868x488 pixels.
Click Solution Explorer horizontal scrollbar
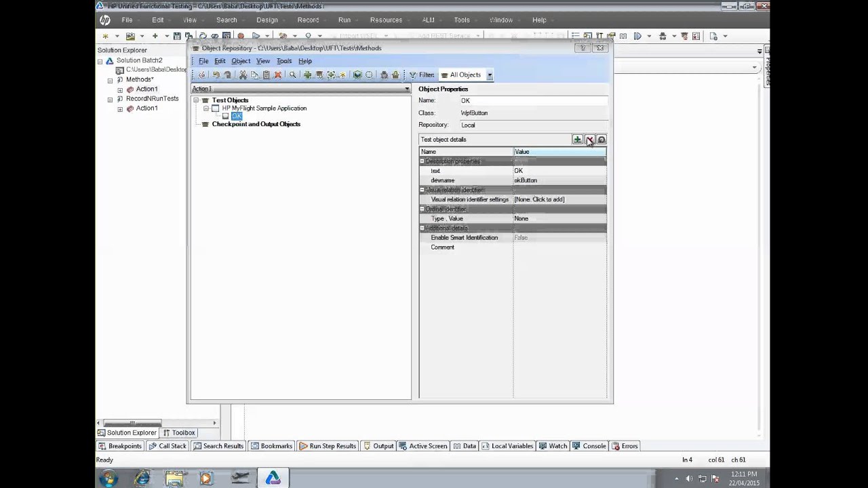[156, 423]
